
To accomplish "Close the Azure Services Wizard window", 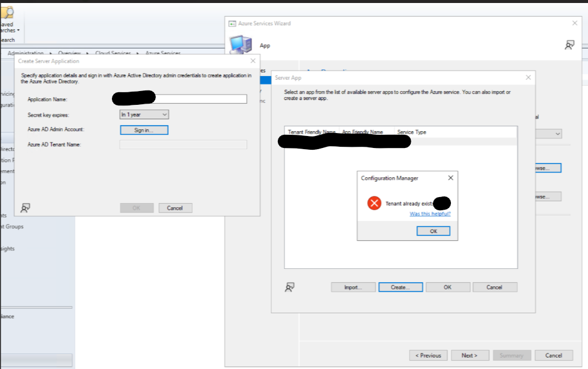I will [574, 23].
